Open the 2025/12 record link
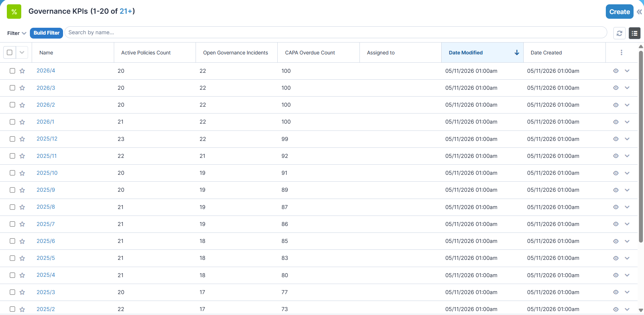The image size is (644, 315). click(47, 139)
